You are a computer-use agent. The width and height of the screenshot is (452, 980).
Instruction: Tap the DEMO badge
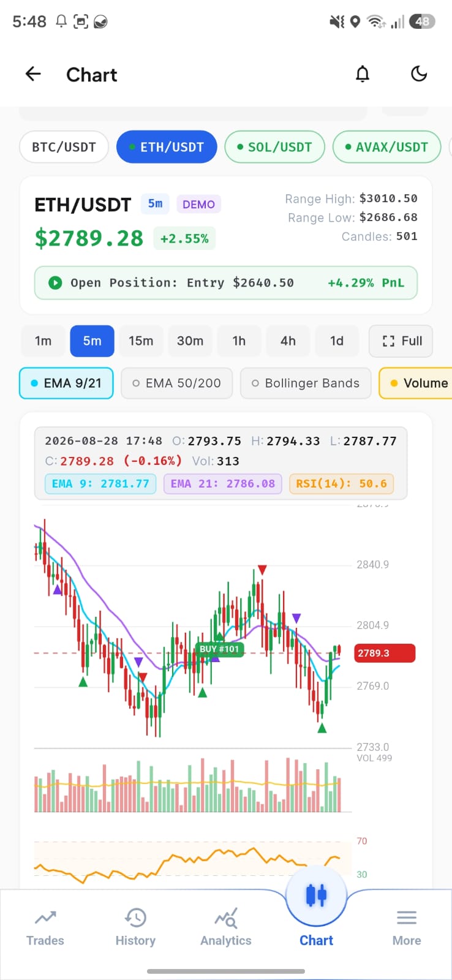(199, 204)
